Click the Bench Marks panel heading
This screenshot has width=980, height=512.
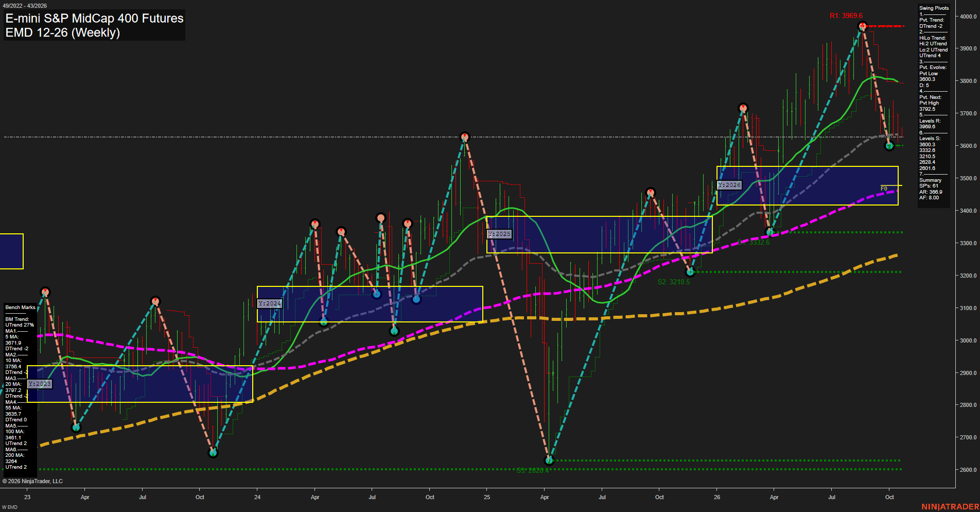pyautogui.click(x=21, y=308)
